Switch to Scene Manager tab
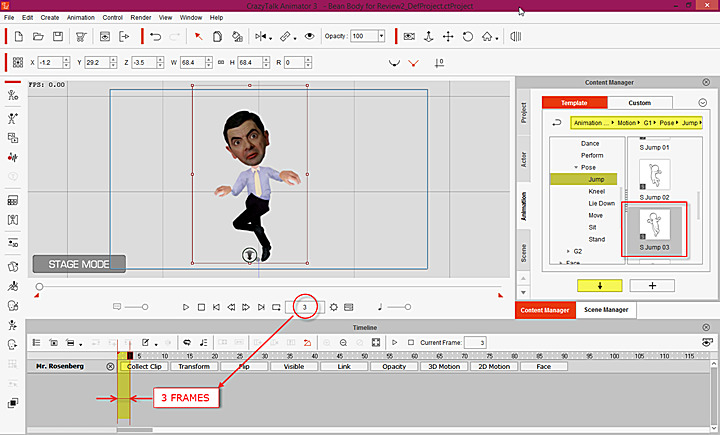720x435 pixels. click(x=606, y=310)
